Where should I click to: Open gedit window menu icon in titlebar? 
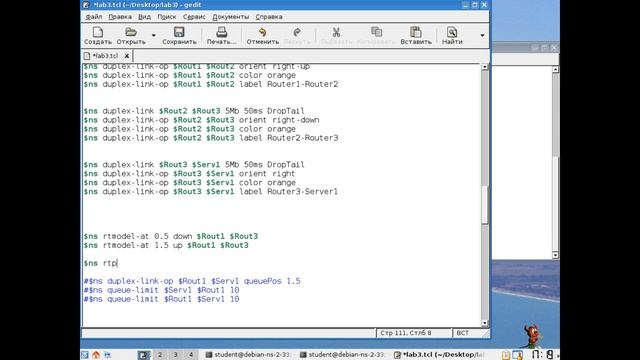[x=86, y=5]
